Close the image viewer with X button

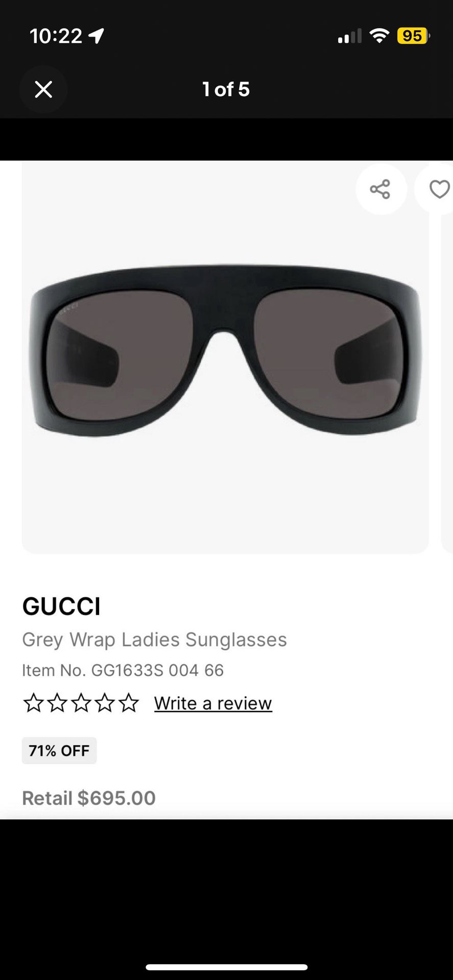point(43,89)
